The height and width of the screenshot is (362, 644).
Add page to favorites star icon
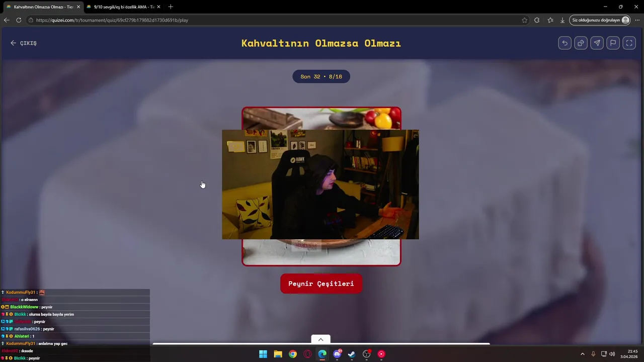[524, 20]
